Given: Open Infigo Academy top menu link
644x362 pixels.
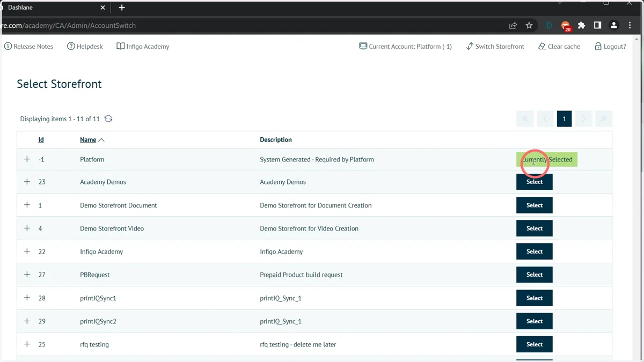Looking at the screenshot, I should (x=143, y=47).
